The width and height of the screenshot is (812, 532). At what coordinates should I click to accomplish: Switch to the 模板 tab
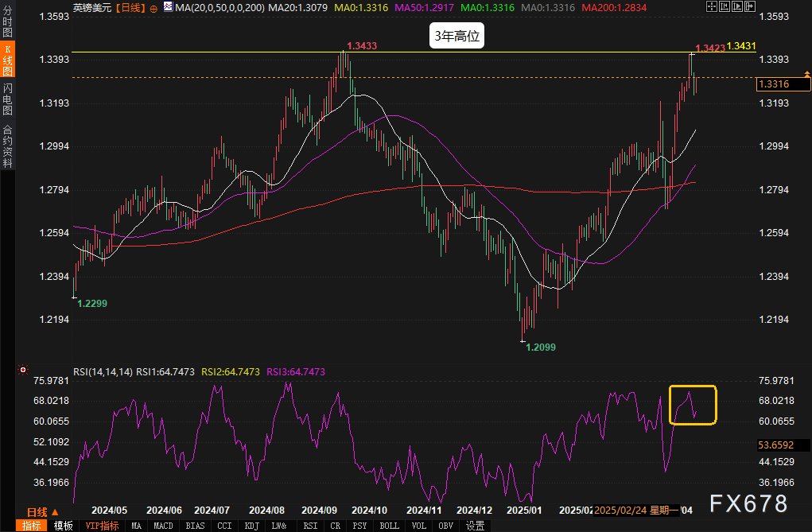(64, 526)
